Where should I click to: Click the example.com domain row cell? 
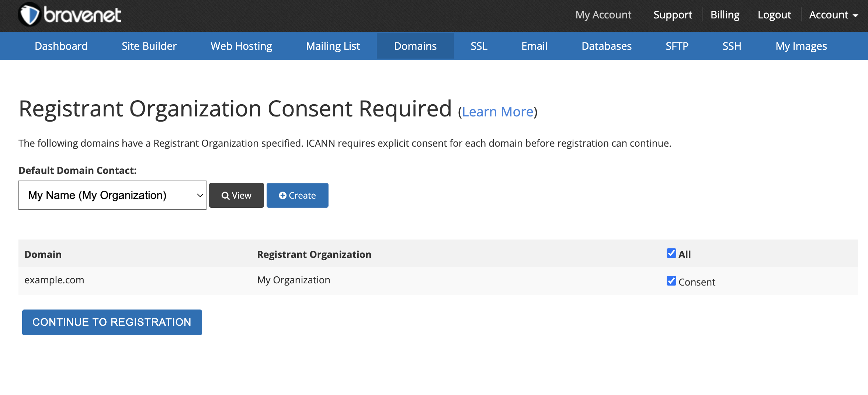54,280
